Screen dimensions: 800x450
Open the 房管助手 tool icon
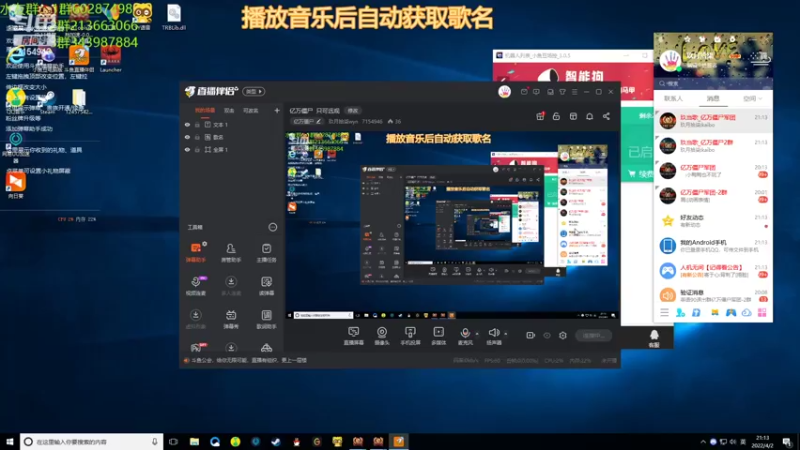coord(231,252)
